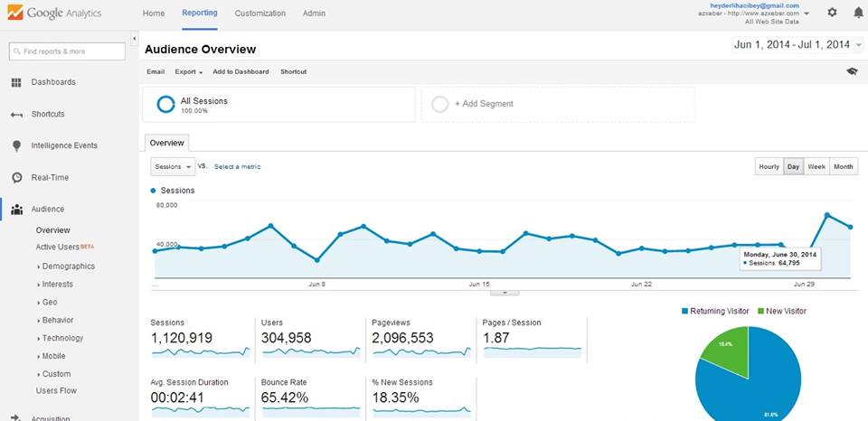This screenshot has width=868, height=421.
Task: Click in the Find reports search field
Action: click(67, 51)
